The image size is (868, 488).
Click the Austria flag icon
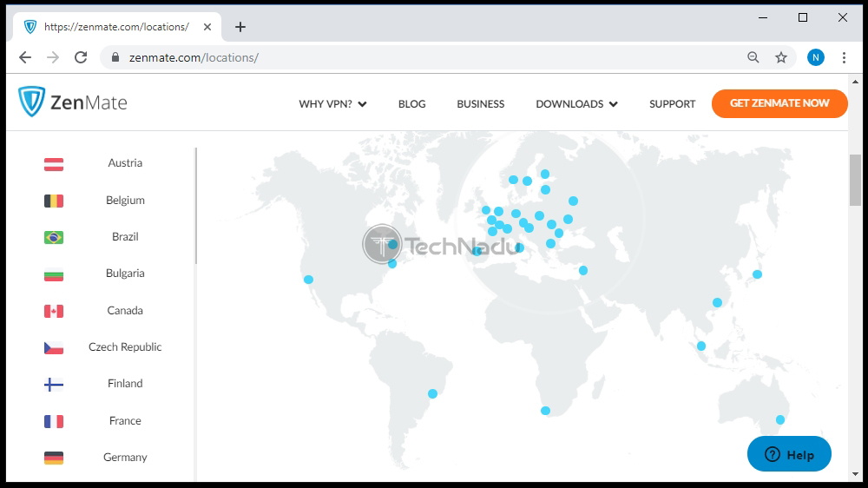click(54, 164)
